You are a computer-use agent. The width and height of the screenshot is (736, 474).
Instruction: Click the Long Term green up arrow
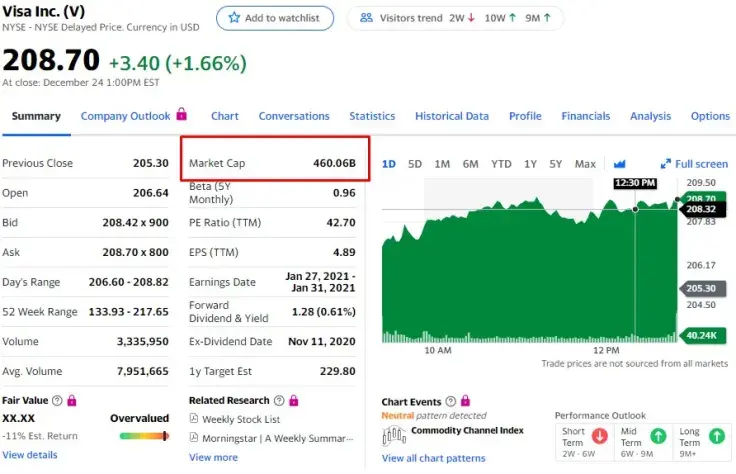coord(717,436)
